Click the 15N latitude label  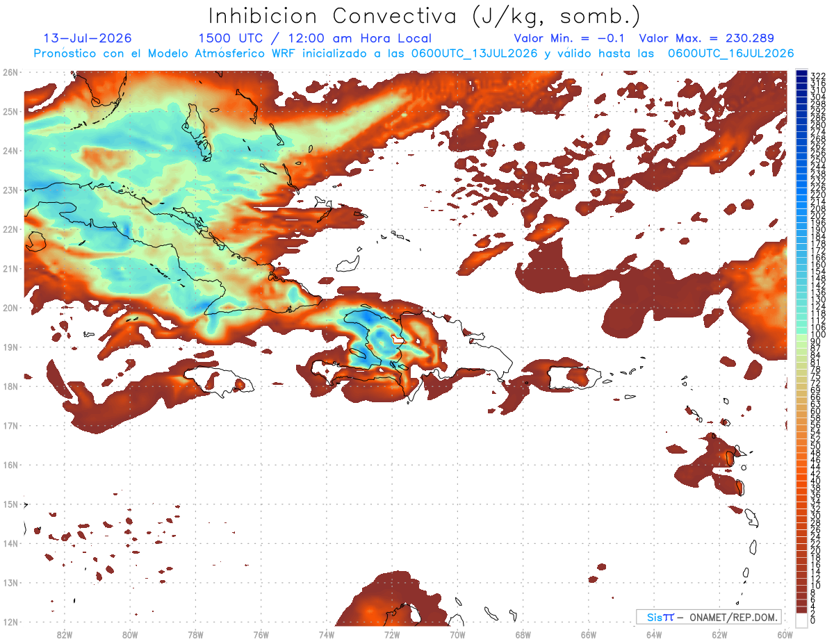[10, 504]
